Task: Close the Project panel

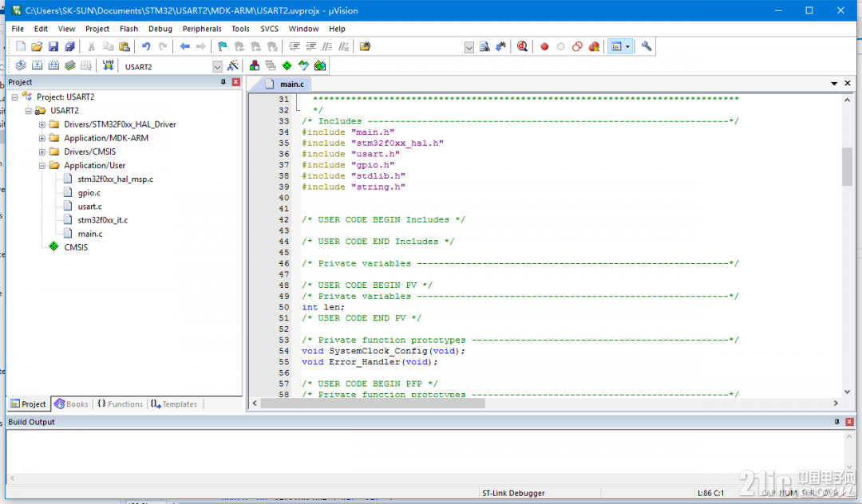Action: tap(235, 82)
